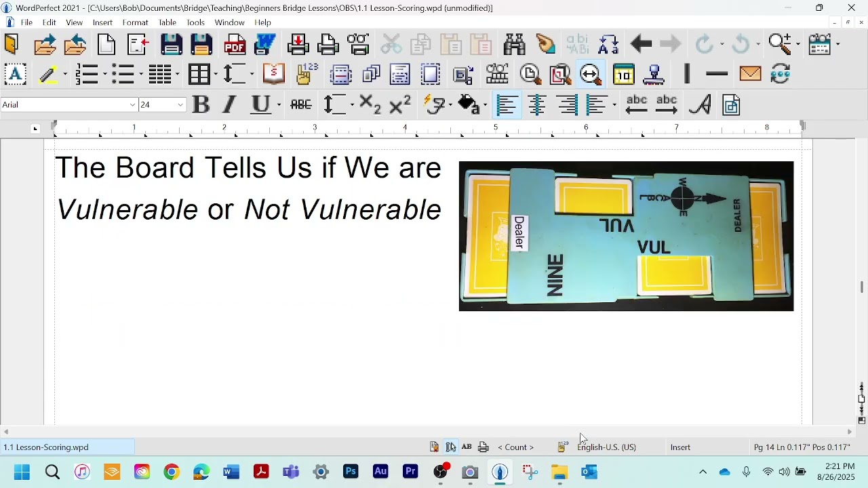Expand the justification options dropdown arrow
Viewport: 868px width, 488px height.
(614, 105)
